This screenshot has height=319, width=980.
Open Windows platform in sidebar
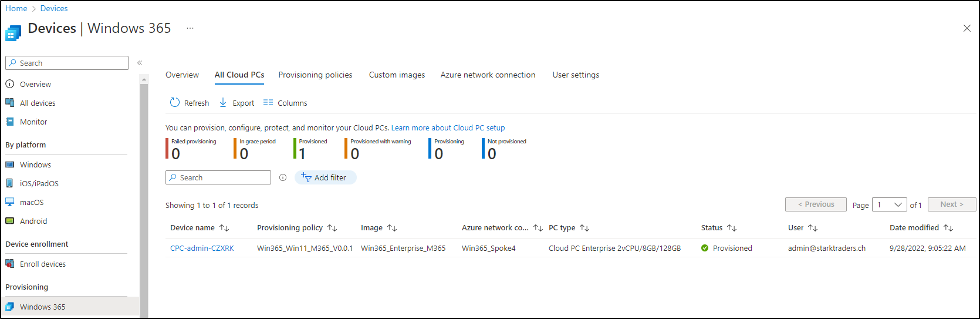[x=35, y=164]
